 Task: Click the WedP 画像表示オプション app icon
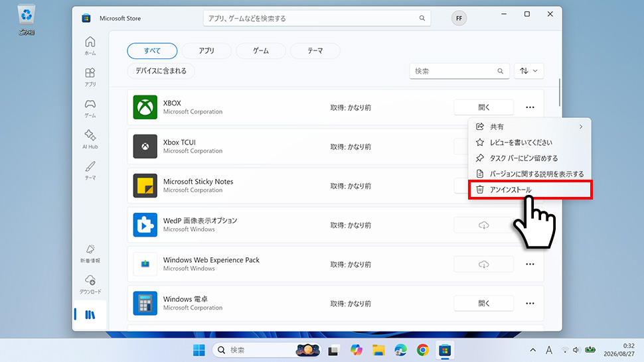pyautogui.click(x=145, y=225)
